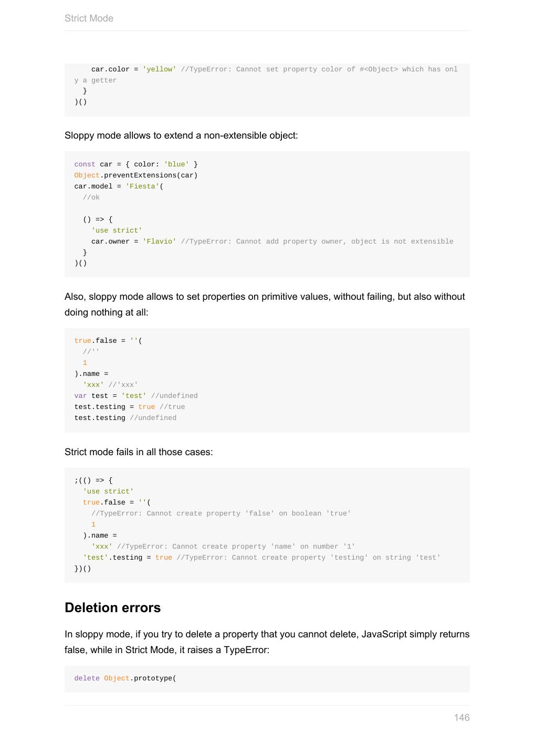Click the "Cannot create property 'false'" comment
The height and width of the screenshot is (756, 535).
point(221,513)
